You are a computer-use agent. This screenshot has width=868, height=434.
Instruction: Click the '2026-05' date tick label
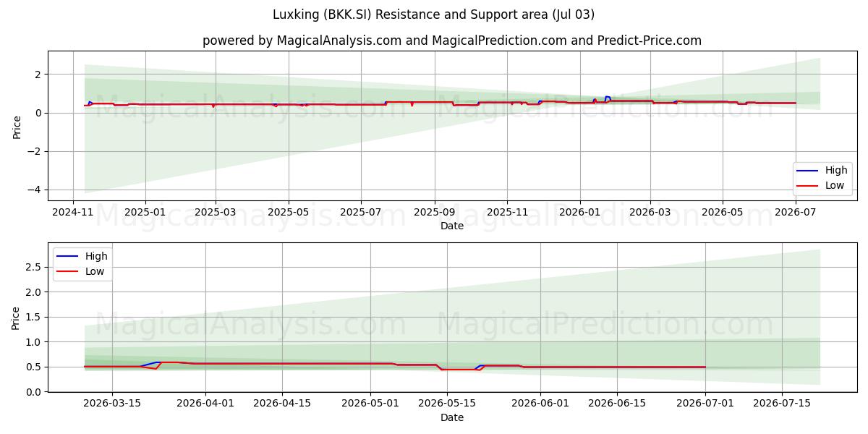pos(723,213)
